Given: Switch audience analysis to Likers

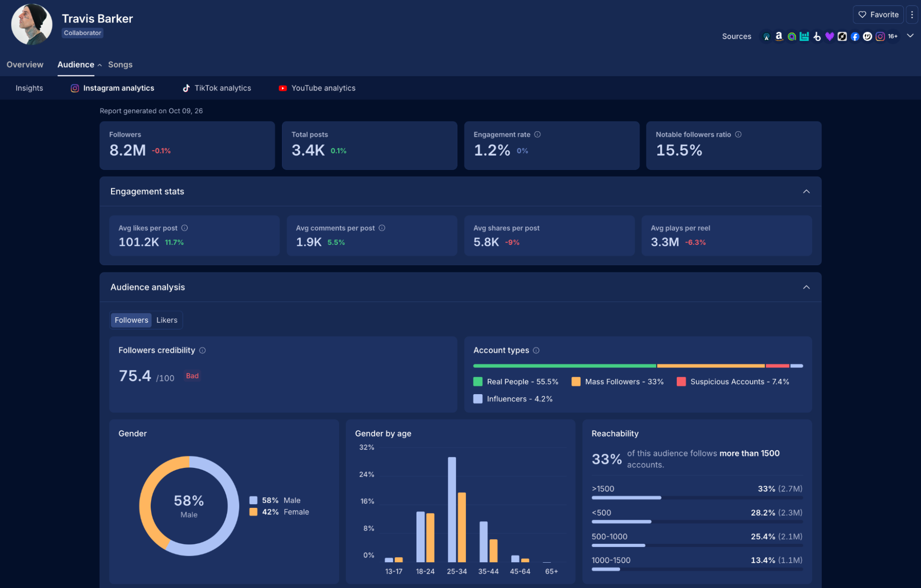Looking at the screenshot, I should tap(167, 320).
